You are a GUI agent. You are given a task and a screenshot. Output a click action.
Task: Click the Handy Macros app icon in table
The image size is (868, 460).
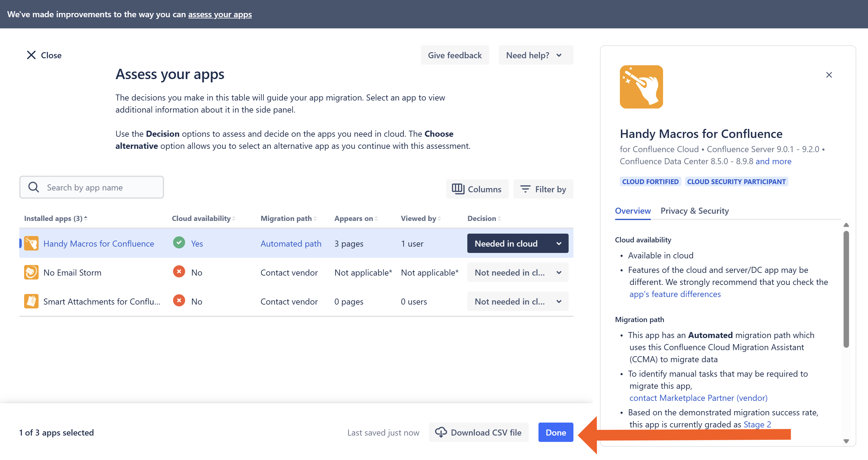click(x=31, y=244)
